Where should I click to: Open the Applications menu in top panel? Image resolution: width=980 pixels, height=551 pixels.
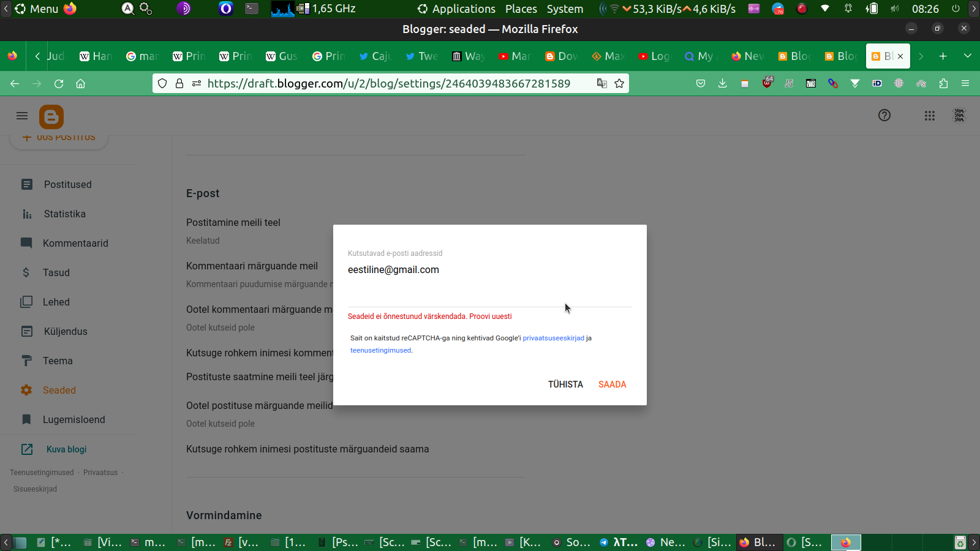[x=457, y=9]
